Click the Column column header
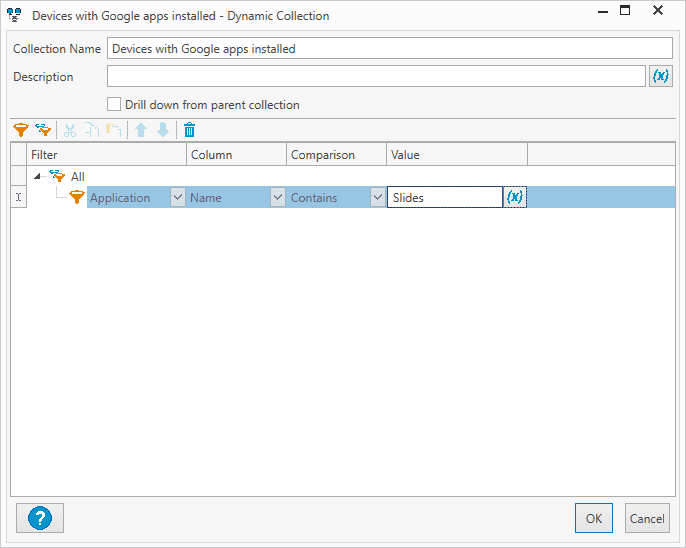The width and height of the screenshot is (686, 548). coord(237,154)
